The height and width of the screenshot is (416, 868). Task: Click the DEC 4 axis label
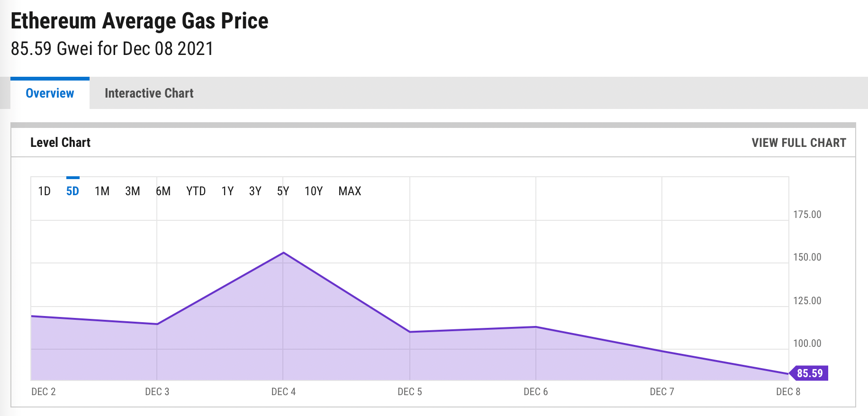click(x=283, y=392)
